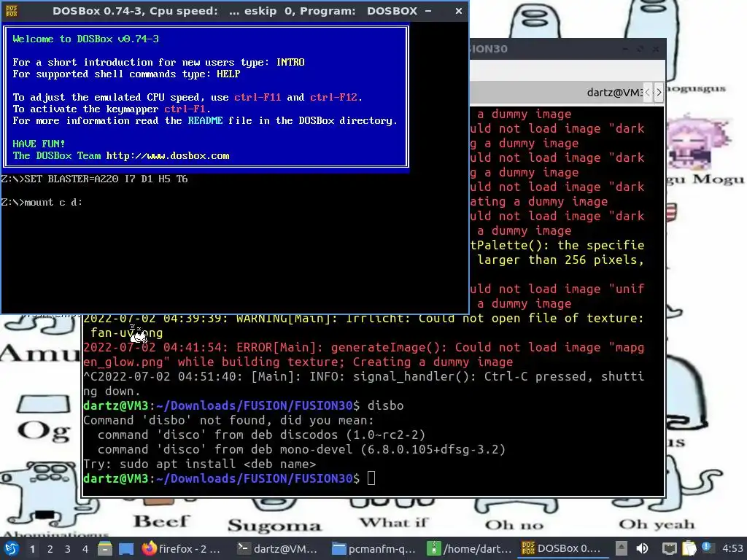Close the DOSBox window
The image size is (747, 560).
tap(458, 10)
